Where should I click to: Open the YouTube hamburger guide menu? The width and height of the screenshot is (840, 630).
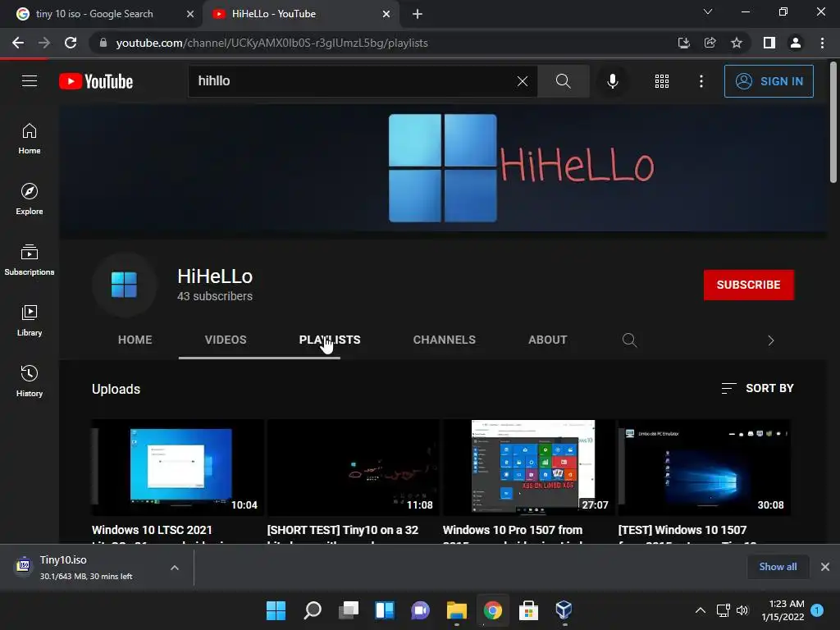click(30, 81)
